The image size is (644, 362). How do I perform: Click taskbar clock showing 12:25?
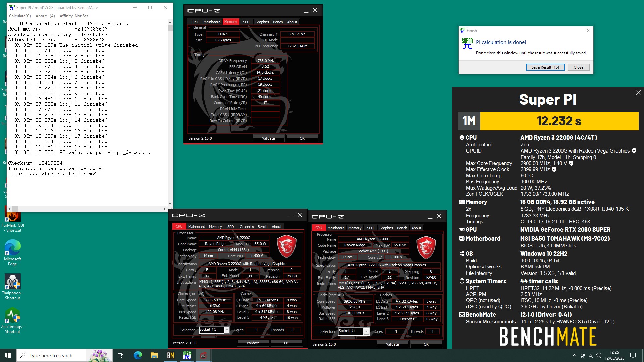(614, 355)
